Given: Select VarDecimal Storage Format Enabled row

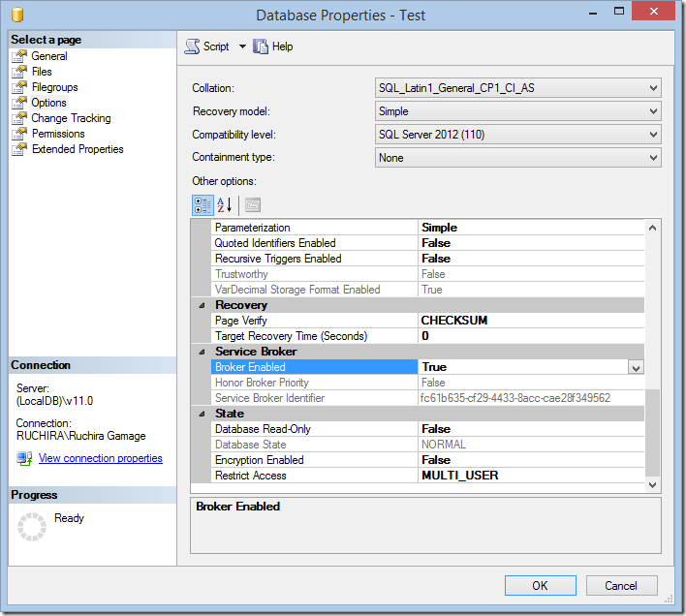Looking at the screenshot, I should click(427, 290).
